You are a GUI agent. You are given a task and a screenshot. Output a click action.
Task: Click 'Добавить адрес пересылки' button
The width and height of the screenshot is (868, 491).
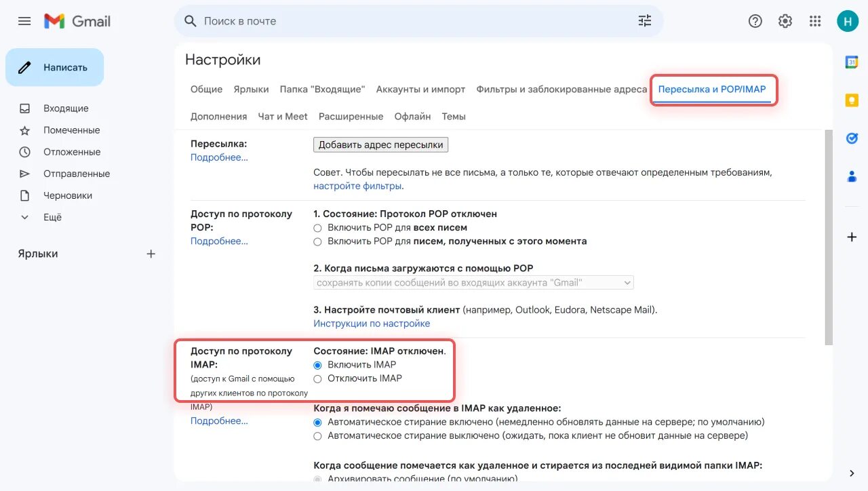point(380,144)
